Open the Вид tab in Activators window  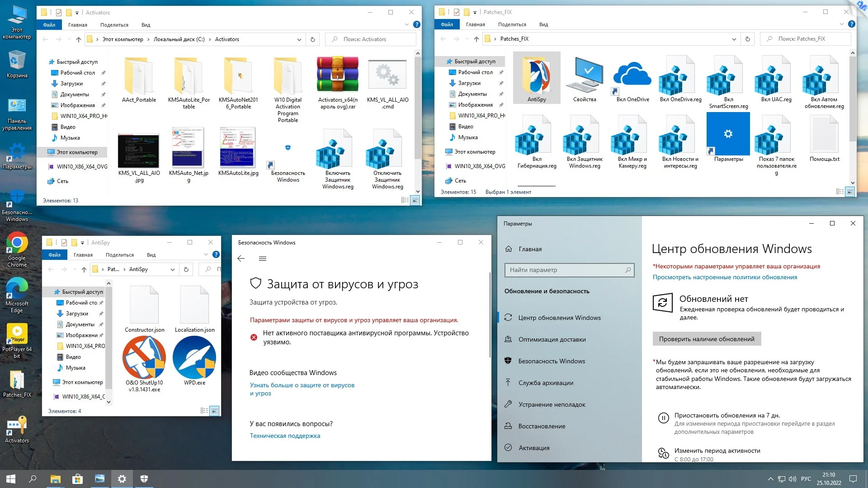click(146, 25)
